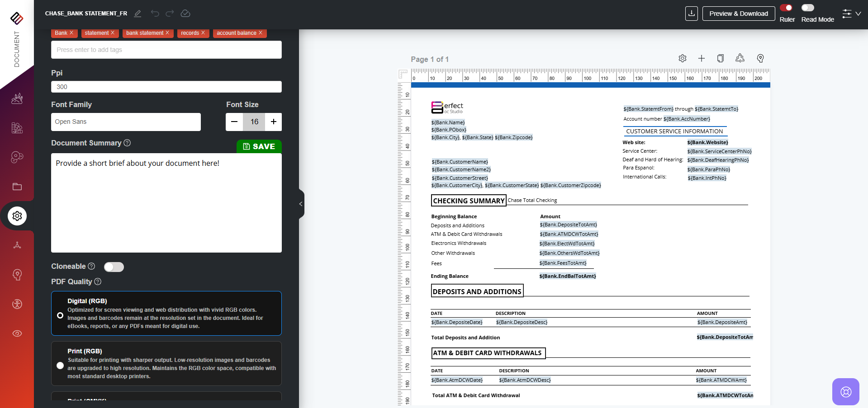Click the cloud save status icon
The height and width of the screenshot is (408, 868).
(185, 14)
